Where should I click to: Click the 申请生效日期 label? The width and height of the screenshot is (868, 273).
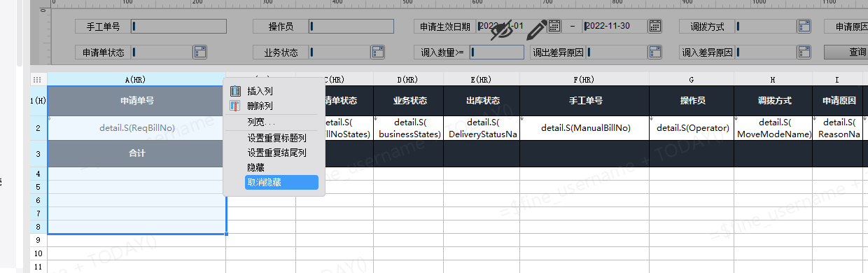pos(444,27)
